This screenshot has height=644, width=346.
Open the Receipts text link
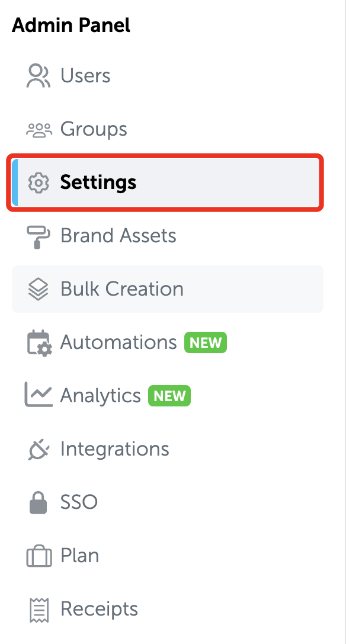(99, 609)
